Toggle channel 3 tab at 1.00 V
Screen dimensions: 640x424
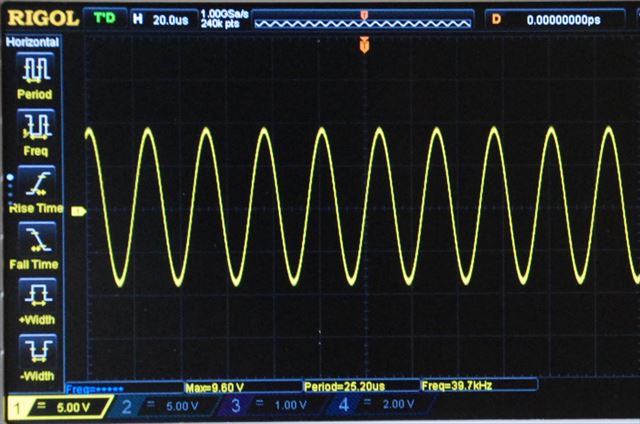pos(271,405)
